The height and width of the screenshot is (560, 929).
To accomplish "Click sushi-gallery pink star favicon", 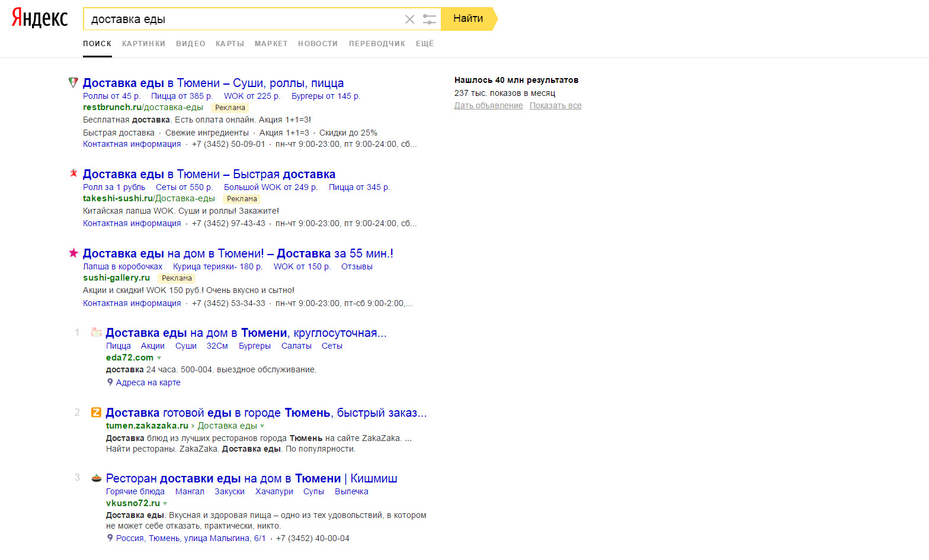I will [73, 253].
